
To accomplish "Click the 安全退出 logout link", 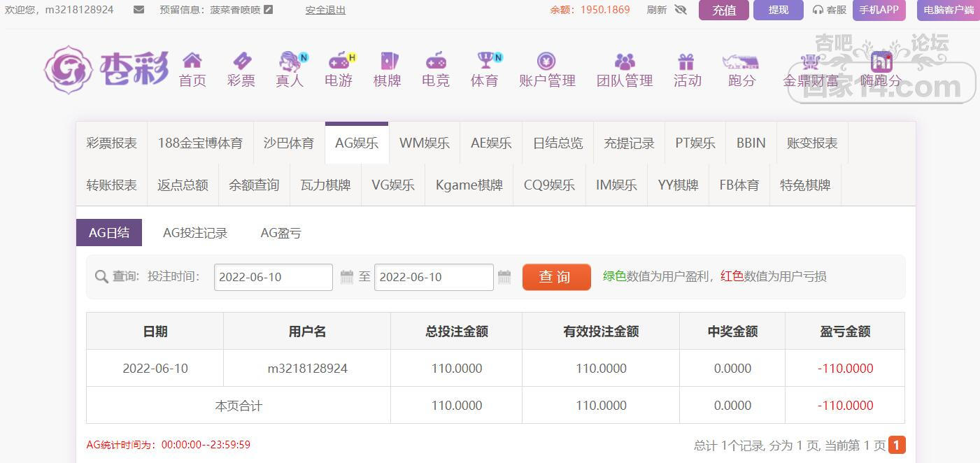I will (325, 10).
